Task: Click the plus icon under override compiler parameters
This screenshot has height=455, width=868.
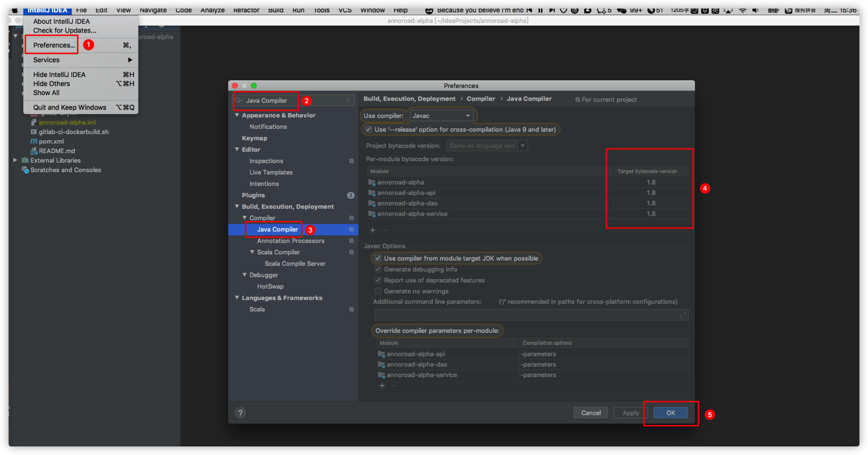Action: point(382,385)
